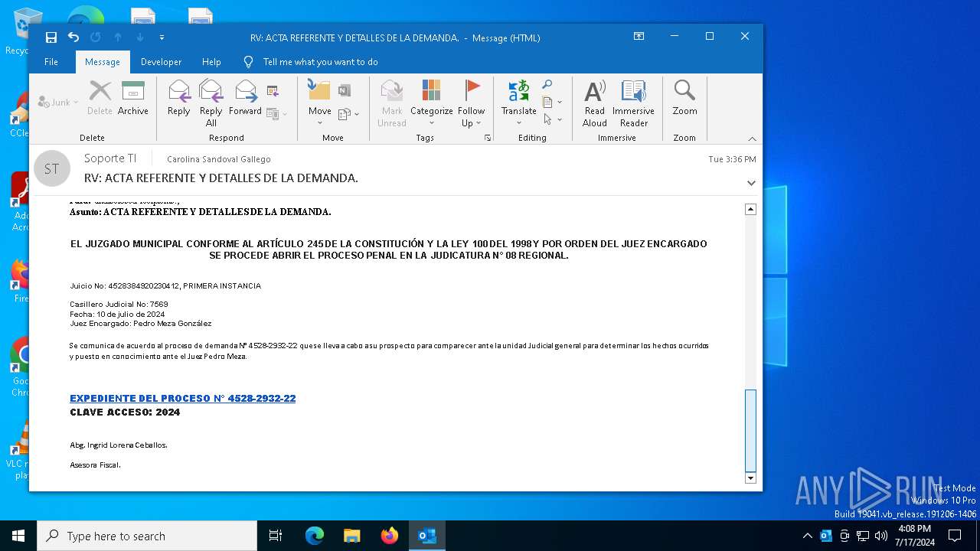
Task: Click text CLAVE ACCESO: 2024
Action: 125,412
